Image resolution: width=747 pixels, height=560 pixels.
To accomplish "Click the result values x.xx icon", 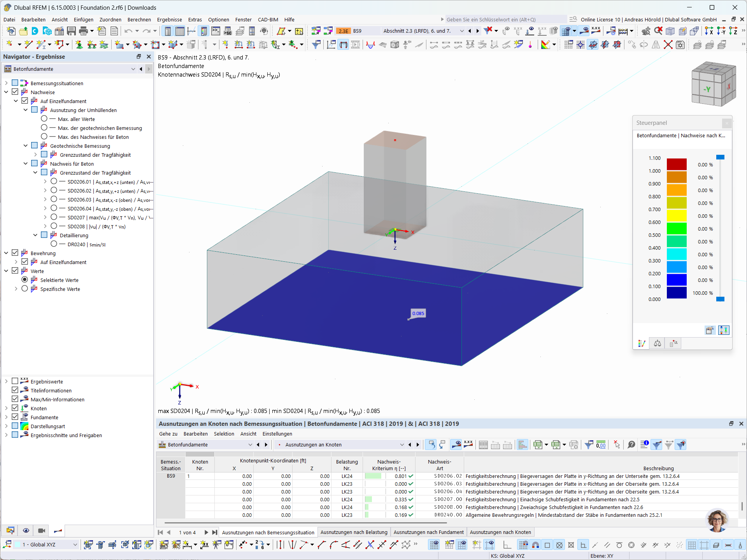I will point(596,31).
